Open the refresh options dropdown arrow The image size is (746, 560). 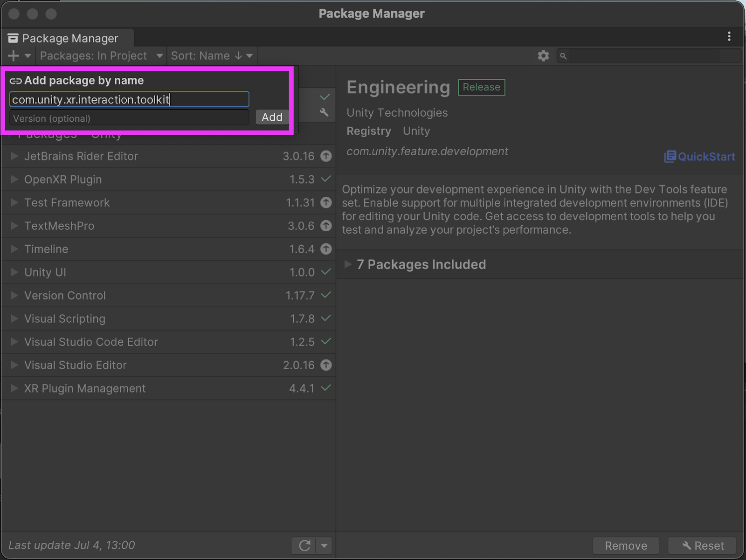tap(324, 546)
